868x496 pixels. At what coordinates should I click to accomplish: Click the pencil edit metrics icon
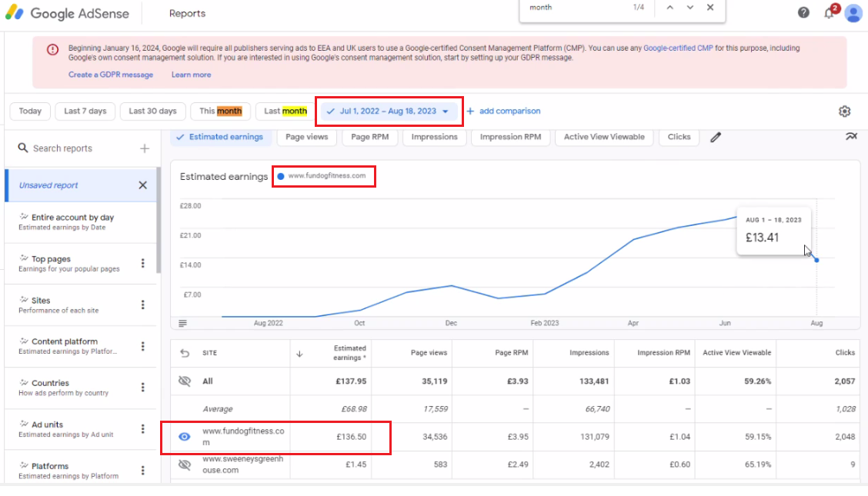716,137
